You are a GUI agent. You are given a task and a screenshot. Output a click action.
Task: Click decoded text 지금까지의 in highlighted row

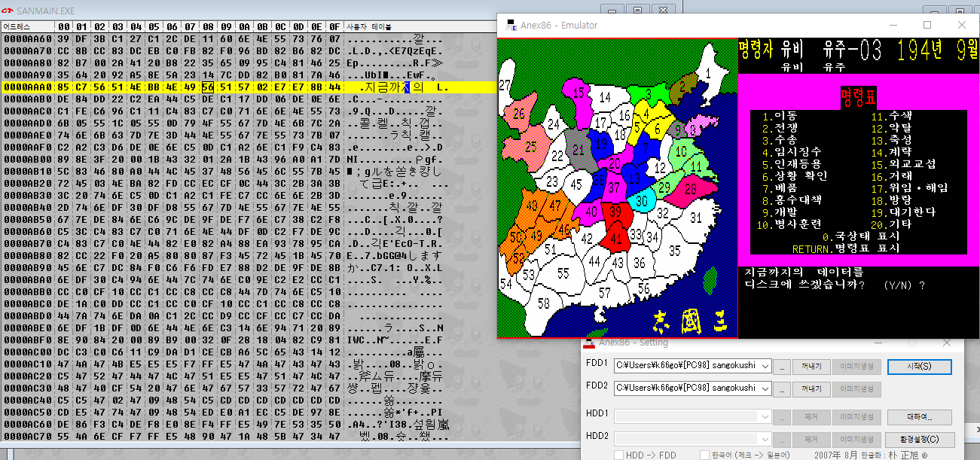(393, 87)
